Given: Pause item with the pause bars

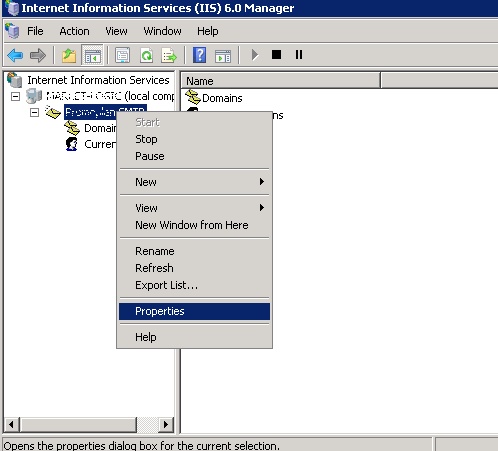Looking at the screenshot, I should point(299,54).
